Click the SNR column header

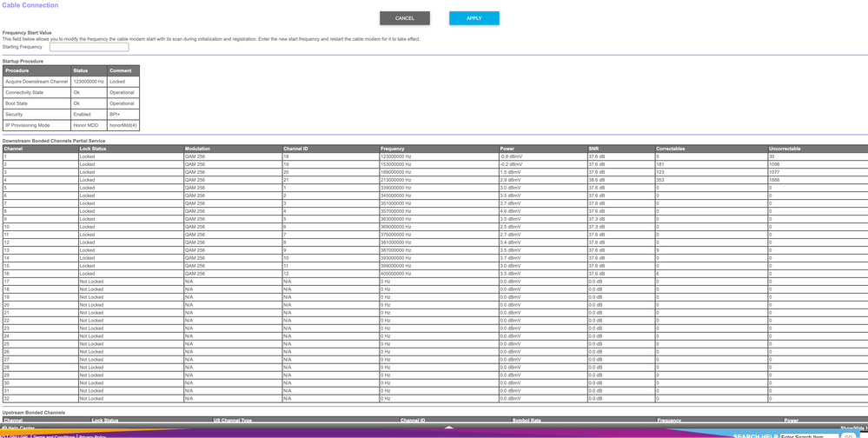pos(593,149)
